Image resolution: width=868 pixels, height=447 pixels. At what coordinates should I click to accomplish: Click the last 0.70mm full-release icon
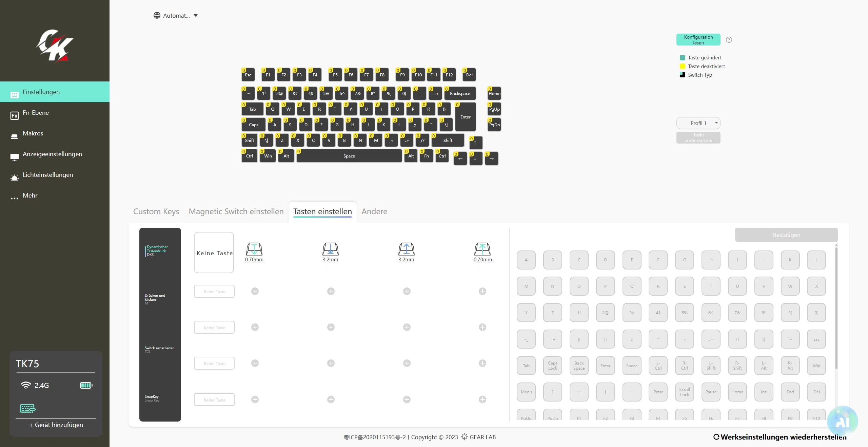point(482,249)
